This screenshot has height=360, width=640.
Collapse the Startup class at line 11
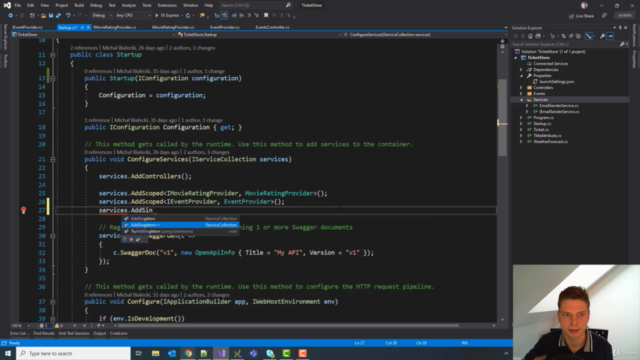tap(53, 55)
